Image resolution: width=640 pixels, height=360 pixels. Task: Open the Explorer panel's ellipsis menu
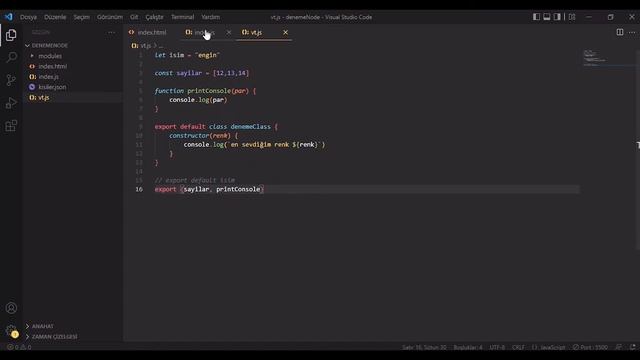pyautogui.click(x=111, y=32)
